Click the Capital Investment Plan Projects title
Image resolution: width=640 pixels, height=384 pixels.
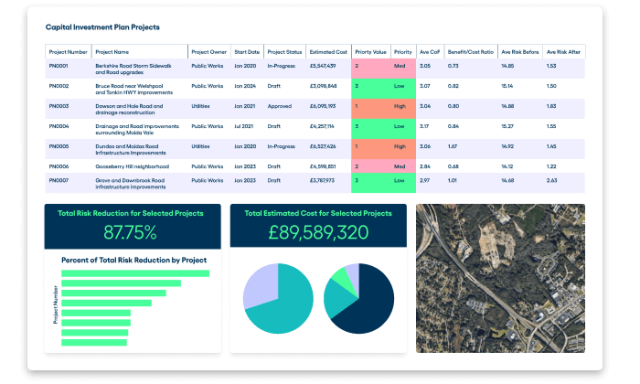(x=102, y=27)
